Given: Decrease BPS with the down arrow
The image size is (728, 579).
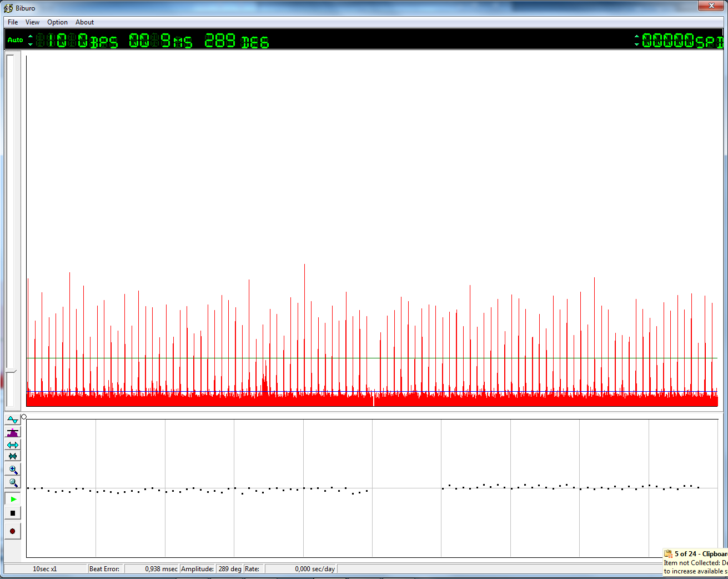Looking at the screenshot, I should pos(31,44).
